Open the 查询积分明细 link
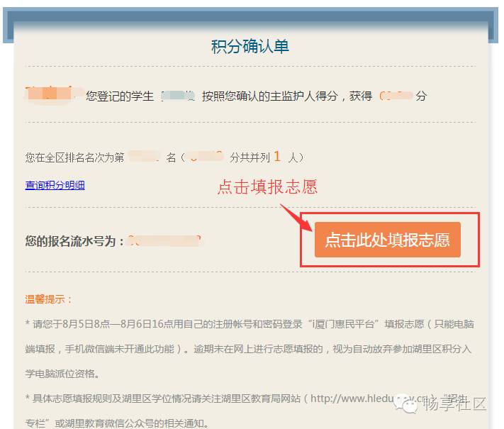 (x=55, y=185)
